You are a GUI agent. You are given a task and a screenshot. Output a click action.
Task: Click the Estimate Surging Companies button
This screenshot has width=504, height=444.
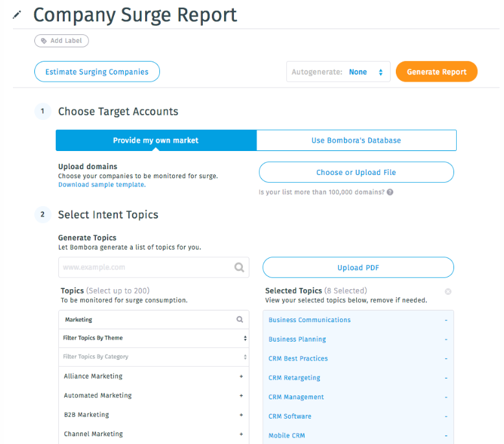pyautogui.click(x=97, y=72)
